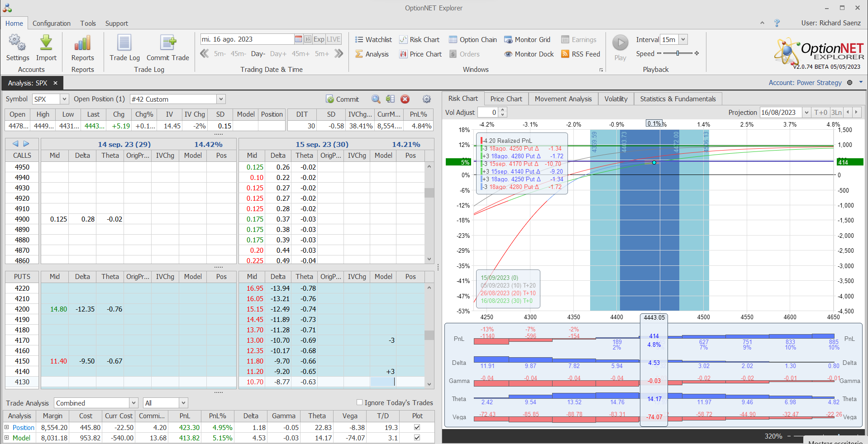Screen dimensions: 868x444
Task: Adjust the playback Speed slider
Action: (677, 53)
